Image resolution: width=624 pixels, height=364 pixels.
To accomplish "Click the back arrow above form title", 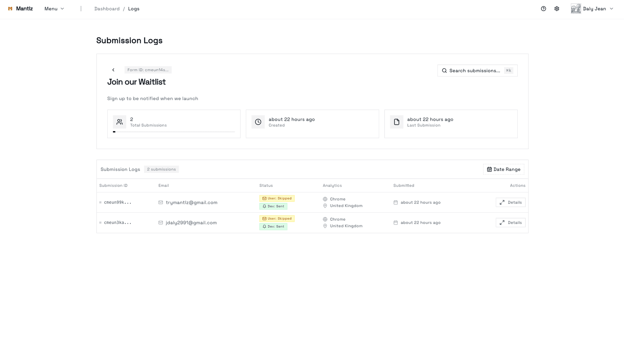I will [x=113, y=70].
